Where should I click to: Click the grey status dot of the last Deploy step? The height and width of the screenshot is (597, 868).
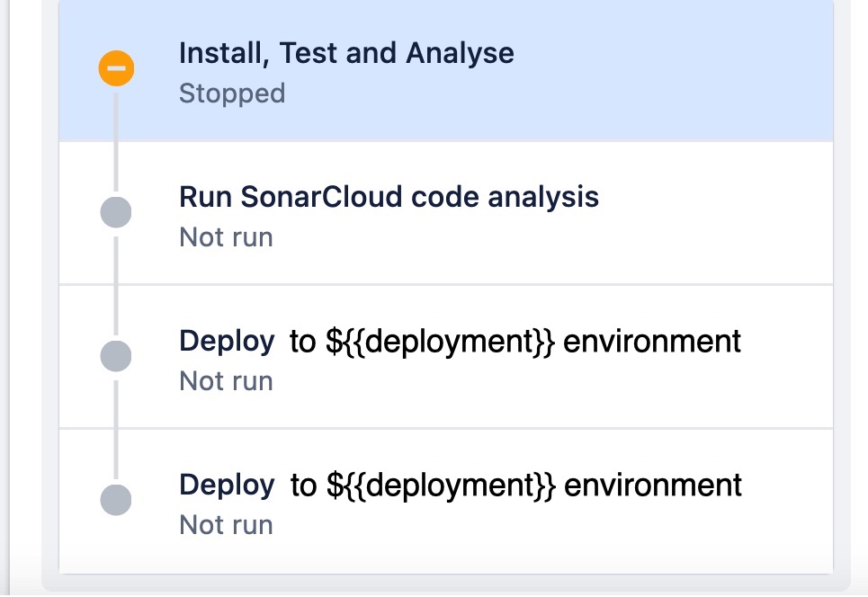pyautogui.click(x=116, y=500)
